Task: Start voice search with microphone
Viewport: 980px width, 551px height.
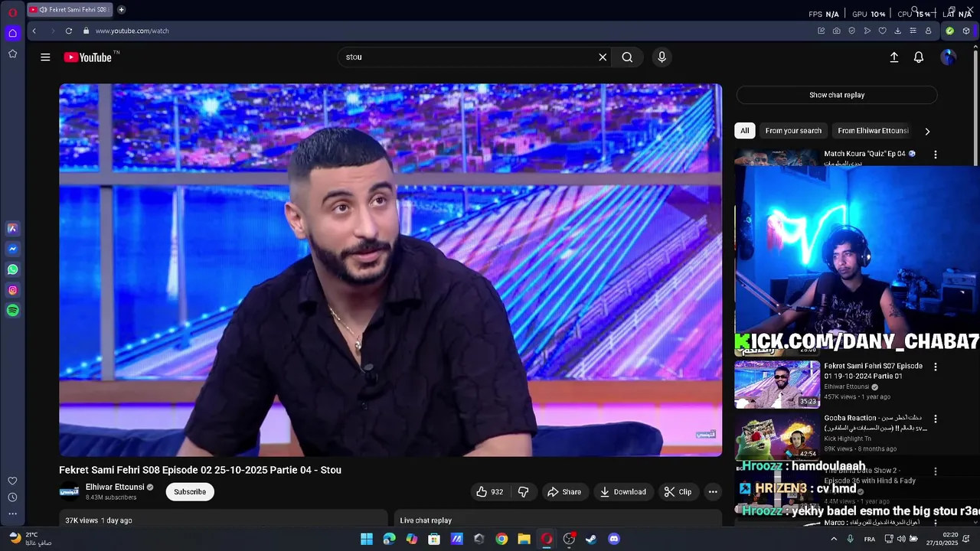Action: (x=662, y=57)
